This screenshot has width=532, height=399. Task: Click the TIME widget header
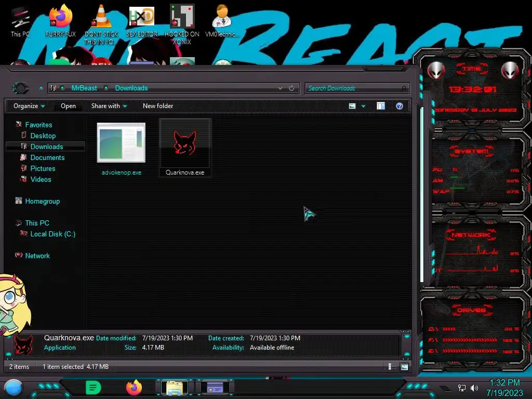coord(472,69)
